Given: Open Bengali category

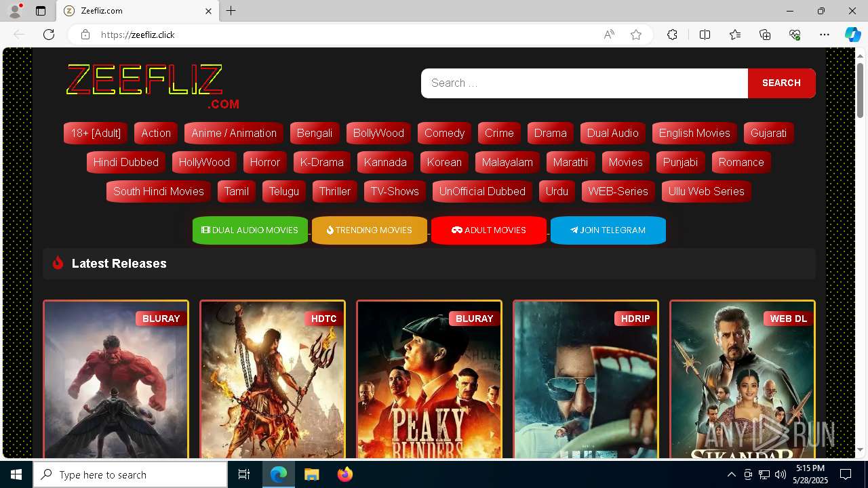Looking at the screenshot, I should [315, 133].
